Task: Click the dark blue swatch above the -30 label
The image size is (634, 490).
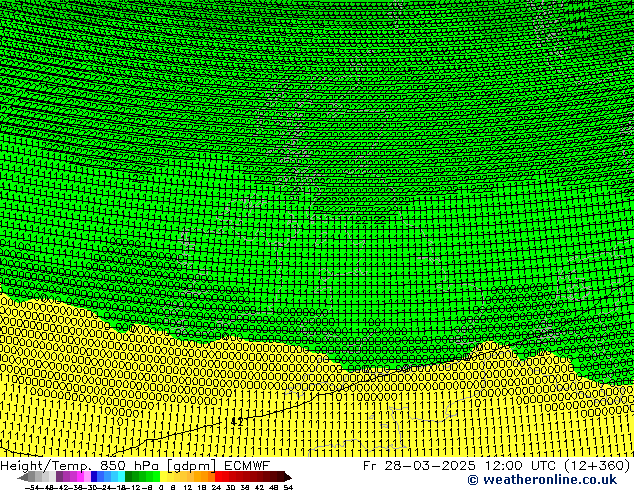Action: pyautogui.click(x=94, y=476)
